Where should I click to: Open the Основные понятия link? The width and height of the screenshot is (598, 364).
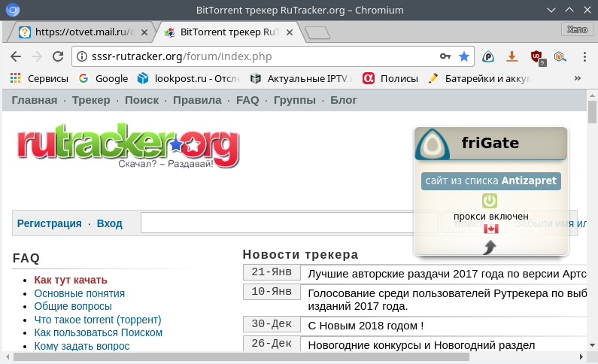(x=79, y=293)
